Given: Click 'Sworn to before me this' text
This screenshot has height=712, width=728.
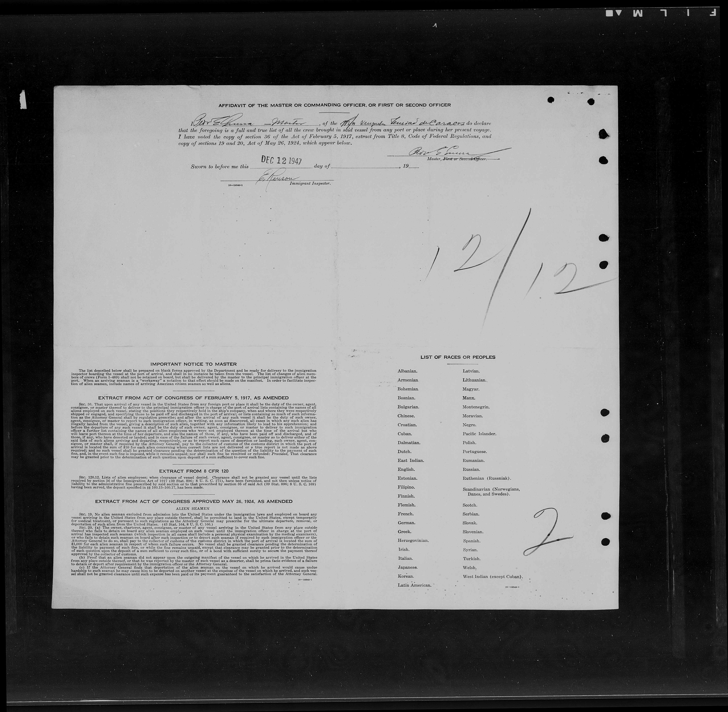Looking at the screenshot, I should click(x=219, y=166).
